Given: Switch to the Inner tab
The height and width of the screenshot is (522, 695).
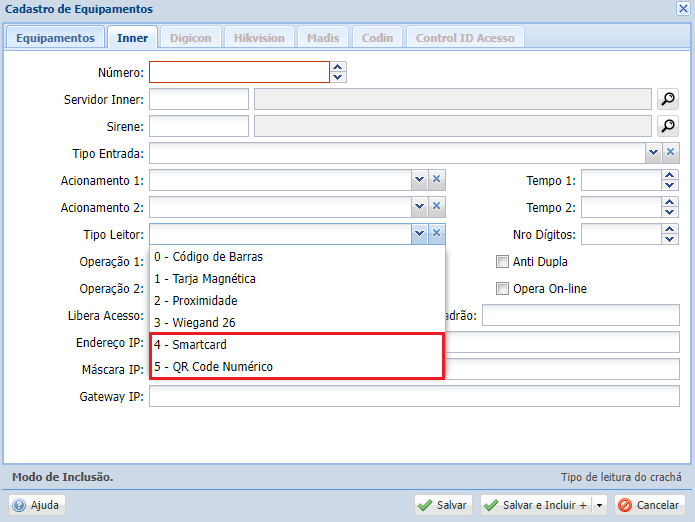Looking at the screenshot, I should point(133,38).
